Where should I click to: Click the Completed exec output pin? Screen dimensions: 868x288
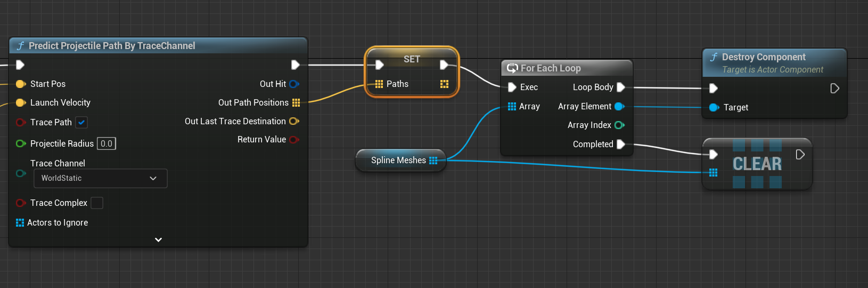pyautogui.click(x=620, y=144)
